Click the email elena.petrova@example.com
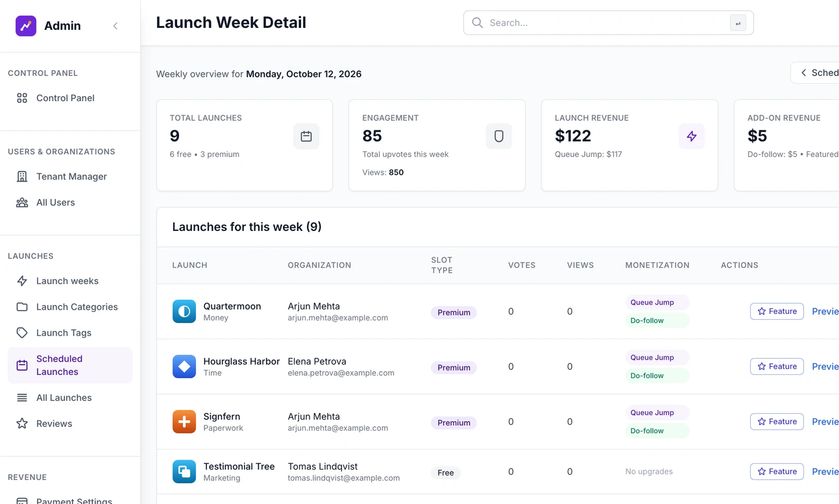Image resolution: width=839 pixels, height=504 pixels. click(x=341, y=373)
